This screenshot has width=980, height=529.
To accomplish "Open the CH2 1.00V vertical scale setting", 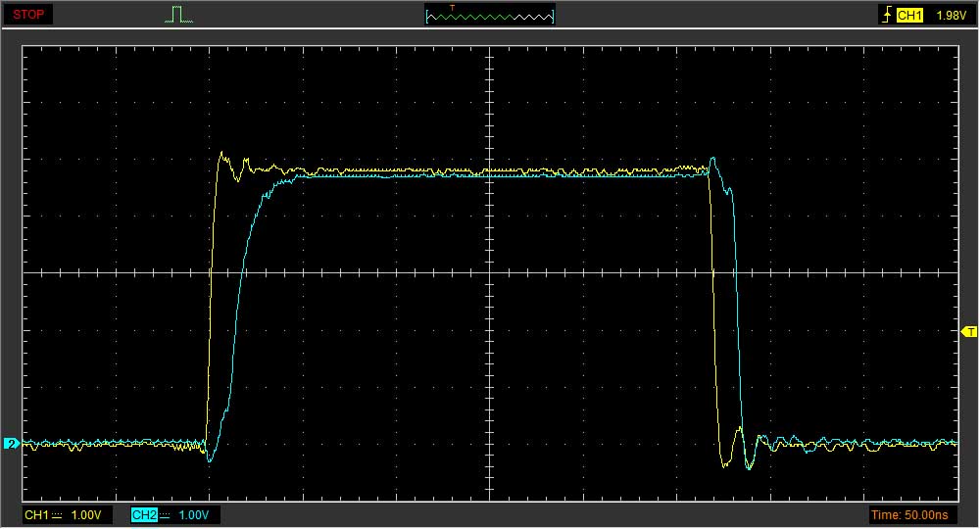I will coord(196,514).
